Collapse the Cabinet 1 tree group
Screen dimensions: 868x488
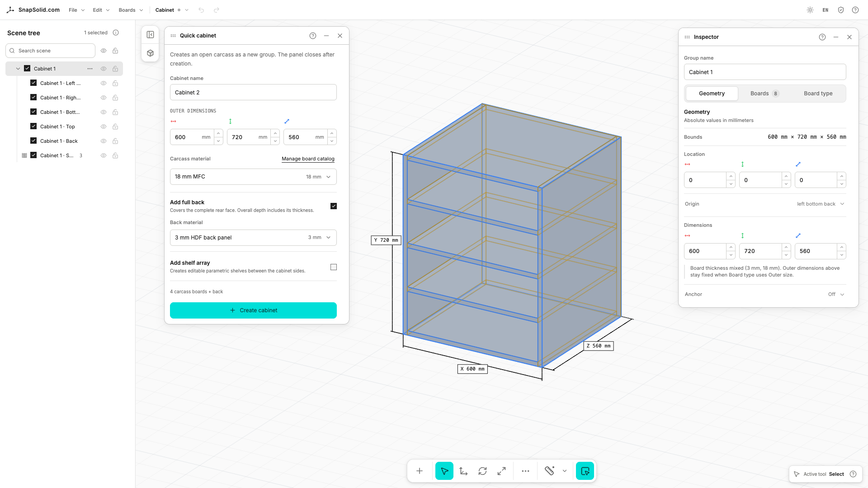[18, 69]
